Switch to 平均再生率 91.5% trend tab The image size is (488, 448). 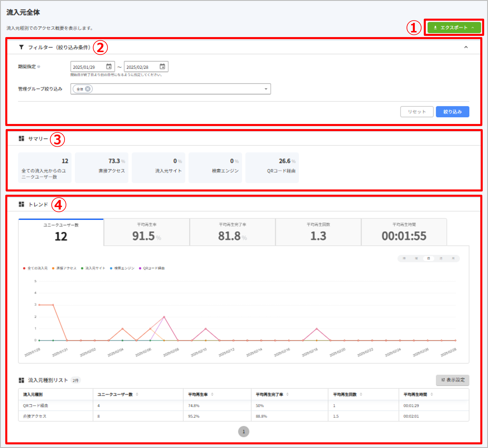click(x=147, y=232)
